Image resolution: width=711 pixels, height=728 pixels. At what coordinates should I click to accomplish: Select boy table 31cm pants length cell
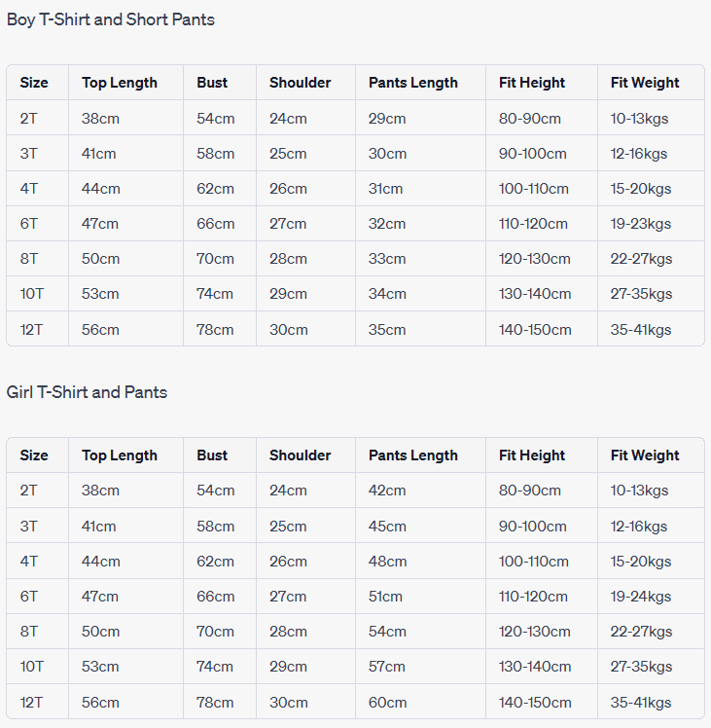pos(385,189)
